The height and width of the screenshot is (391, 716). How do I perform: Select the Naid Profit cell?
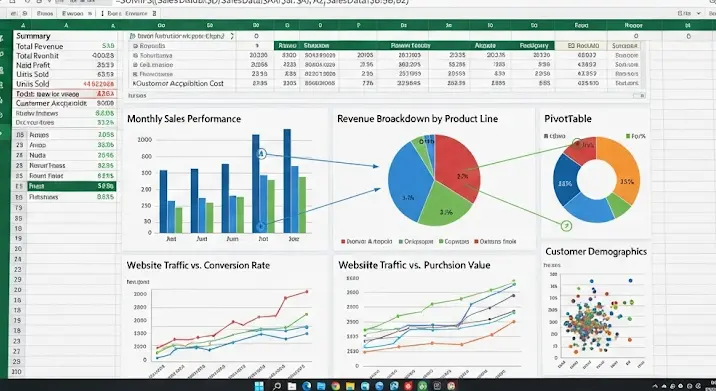coord(64,65)
